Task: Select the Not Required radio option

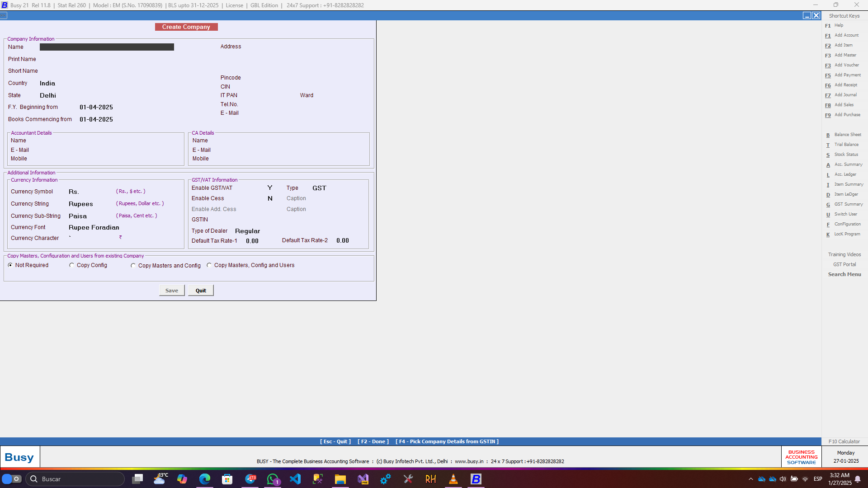Action: [x=28, y=265]
